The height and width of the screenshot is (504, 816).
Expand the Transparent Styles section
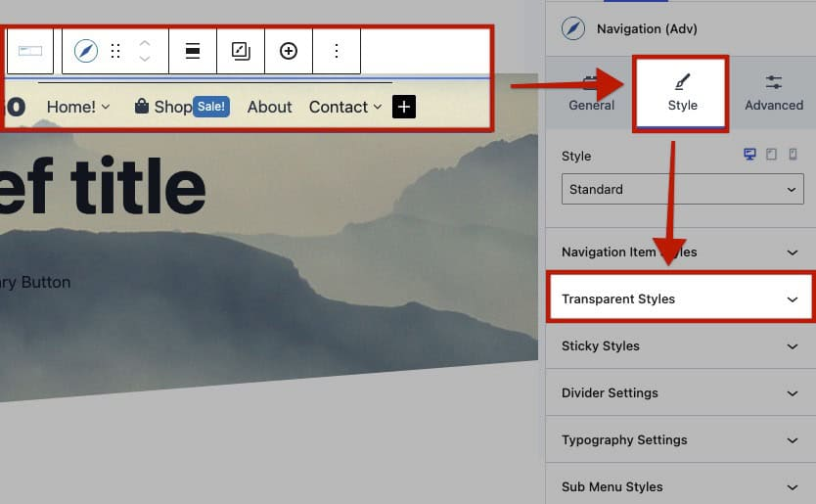coord(681,298)
